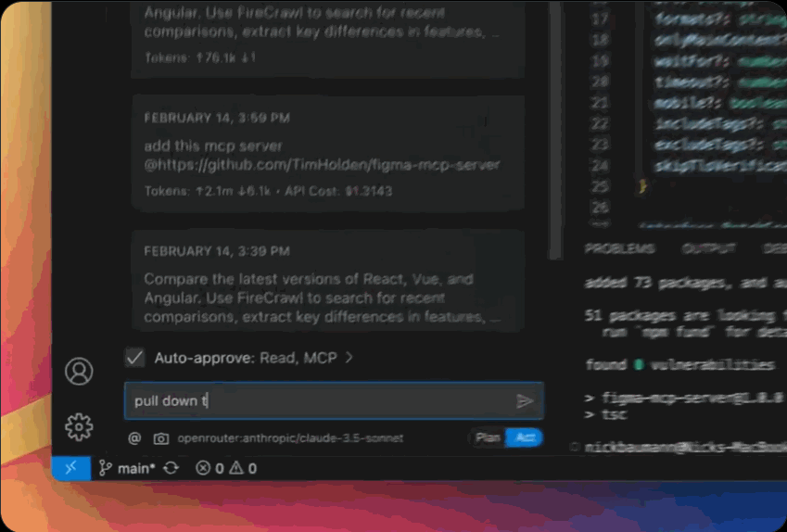The width and height of the screenshot is (787, 532).
Task: Click the 'added 73 packages' terminal line
Action: tap(685, 283)
